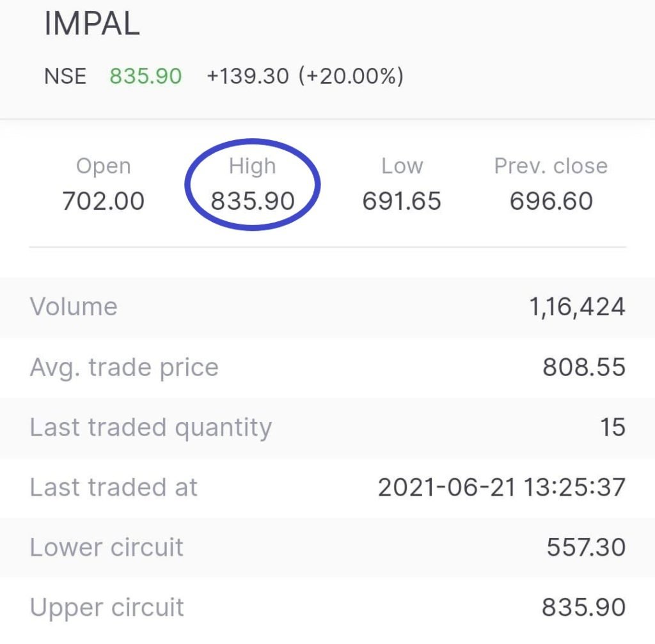Select the Low column header
This screenshot has height=644, width=655.
click(403, 165)
